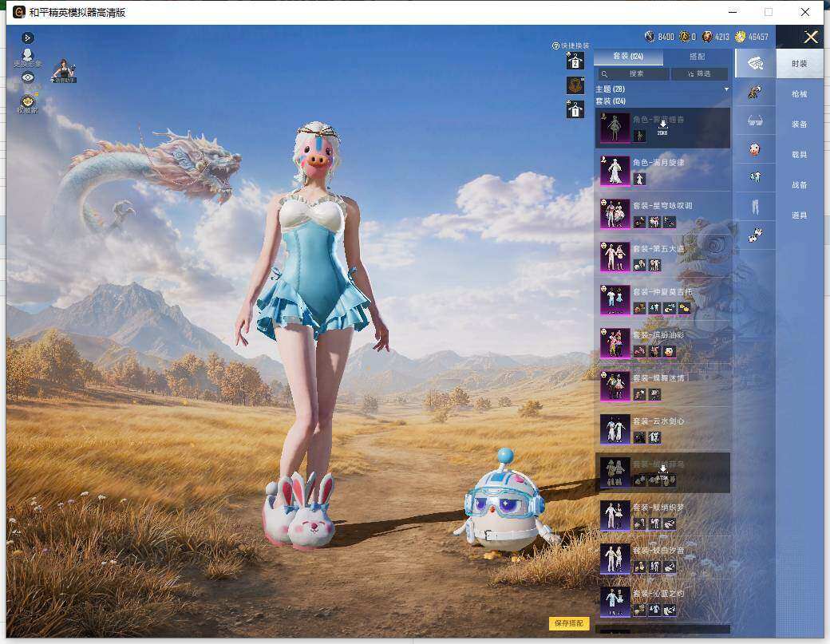This screenshot has height=644, width=830.
Task: Select the 套装-沁蓝之约 outfit row
Action: pos(662,602)
